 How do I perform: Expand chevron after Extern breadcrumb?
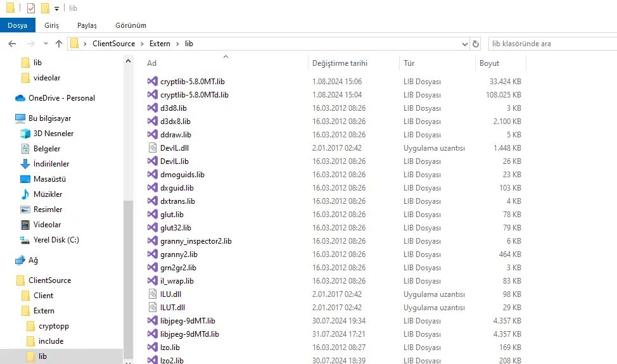177,44
